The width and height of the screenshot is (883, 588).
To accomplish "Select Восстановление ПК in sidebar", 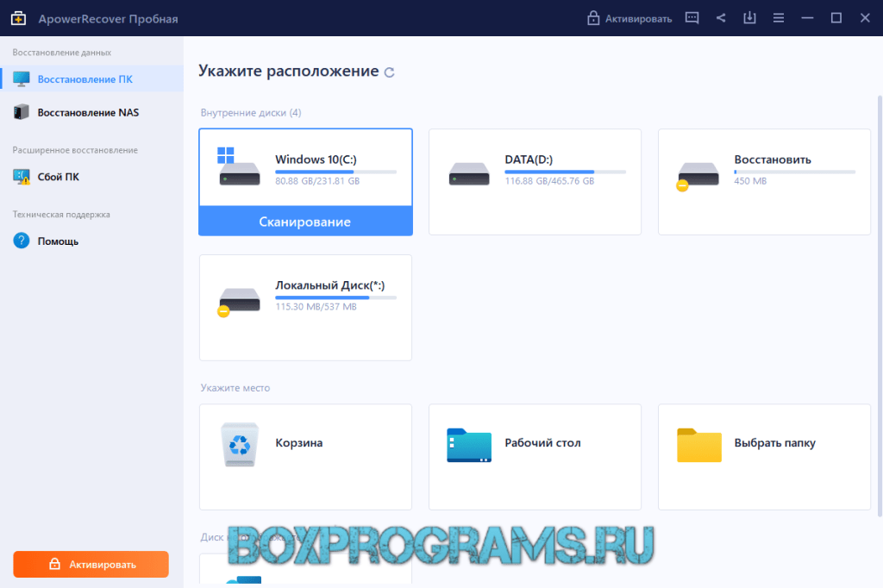I will 85,79.
